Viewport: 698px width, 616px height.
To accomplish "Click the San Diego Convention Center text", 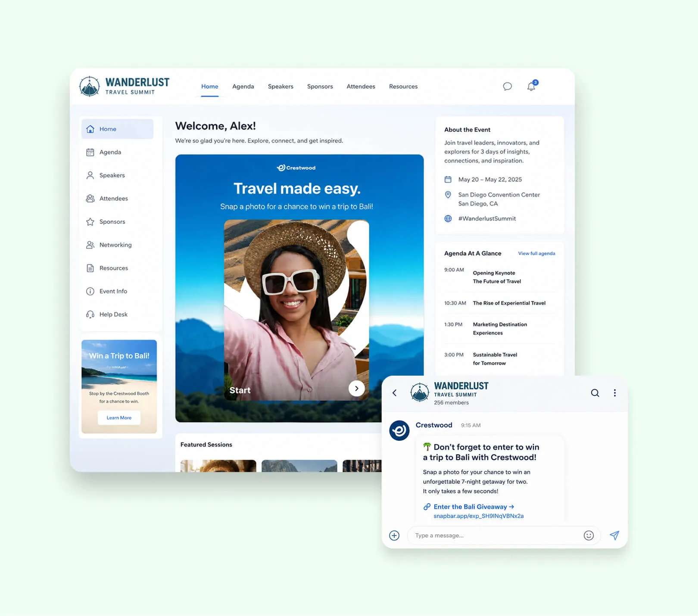I will click(x=499, y=195).
